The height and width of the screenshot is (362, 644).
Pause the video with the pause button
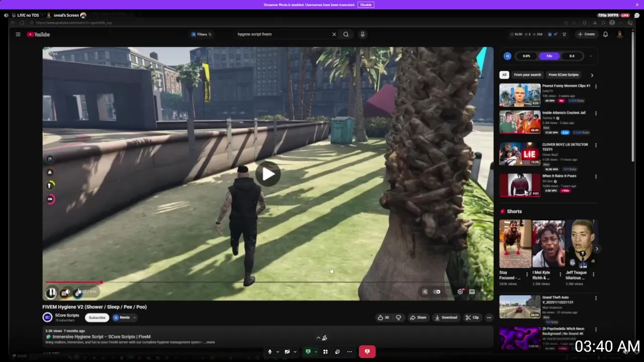click(x=52, y=292)
